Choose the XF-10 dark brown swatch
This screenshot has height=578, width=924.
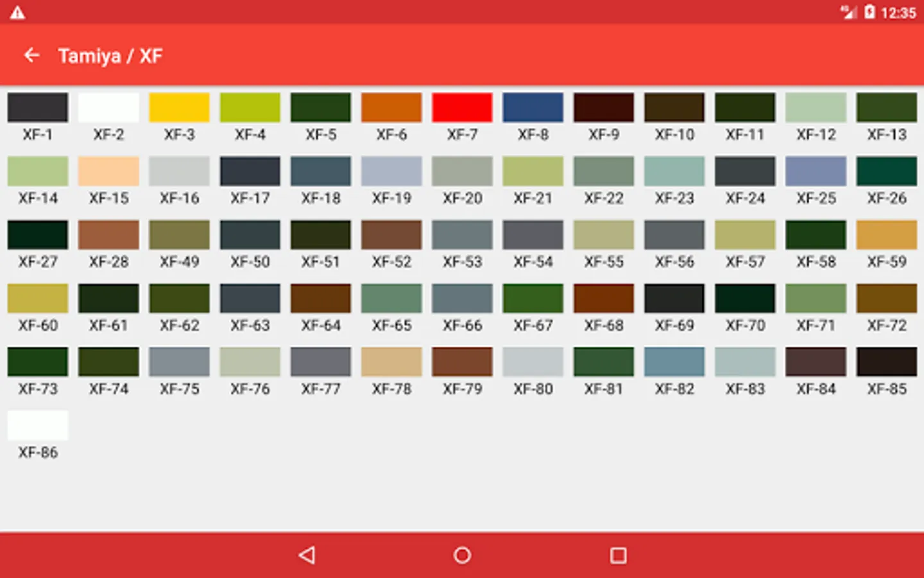pos(674,107)
